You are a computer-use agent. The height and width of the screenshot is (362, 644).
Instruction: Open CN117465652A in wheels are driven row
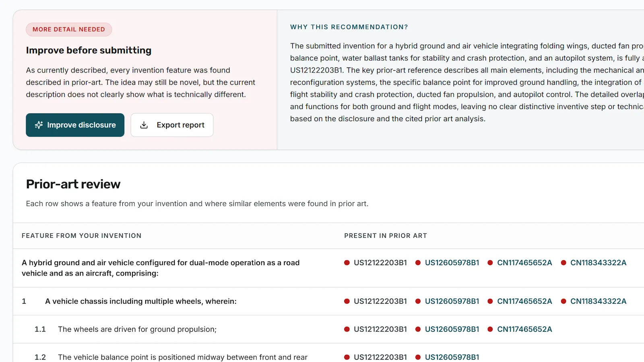(524, 329)
